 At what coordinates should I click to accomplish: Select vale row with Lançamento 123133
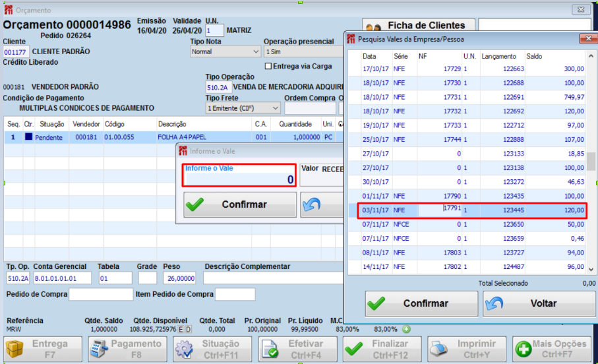tap(467, 154)
